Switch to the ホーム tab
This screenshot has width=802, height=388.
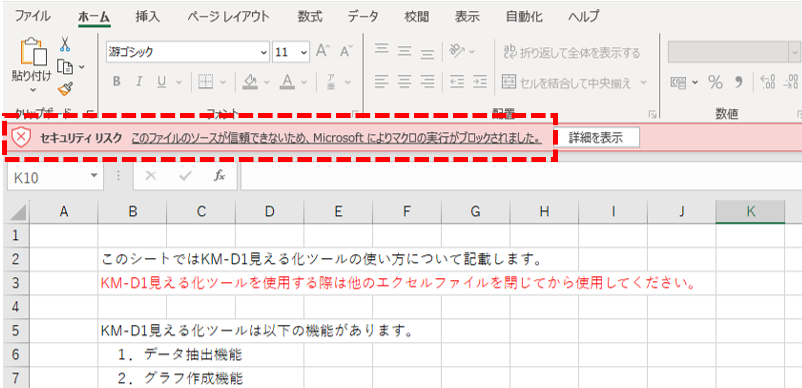tap(95, 16)
